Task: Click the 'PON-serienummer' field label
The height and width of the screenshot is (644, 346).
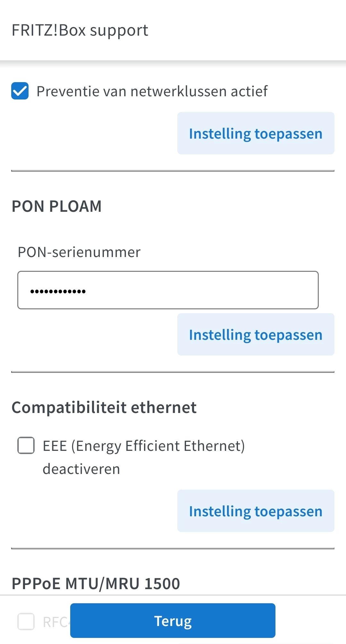Action: (x=79, y=252)
